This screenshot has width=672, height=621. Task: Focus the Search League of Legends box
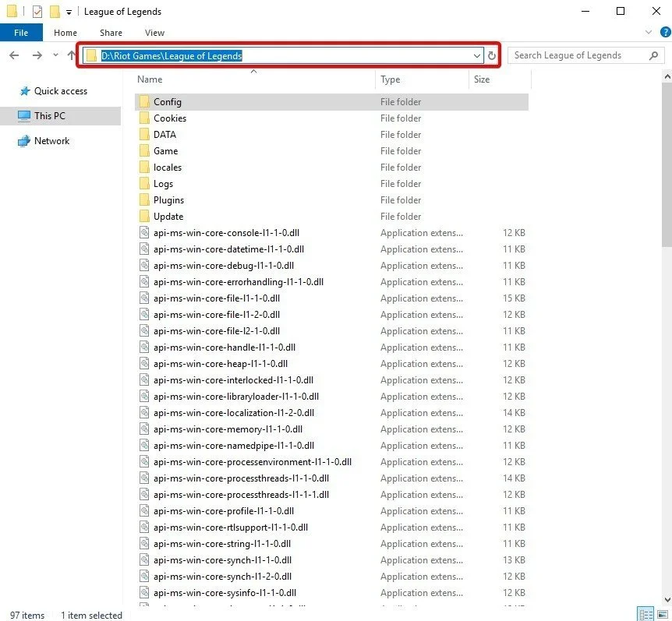pos(586,55)
